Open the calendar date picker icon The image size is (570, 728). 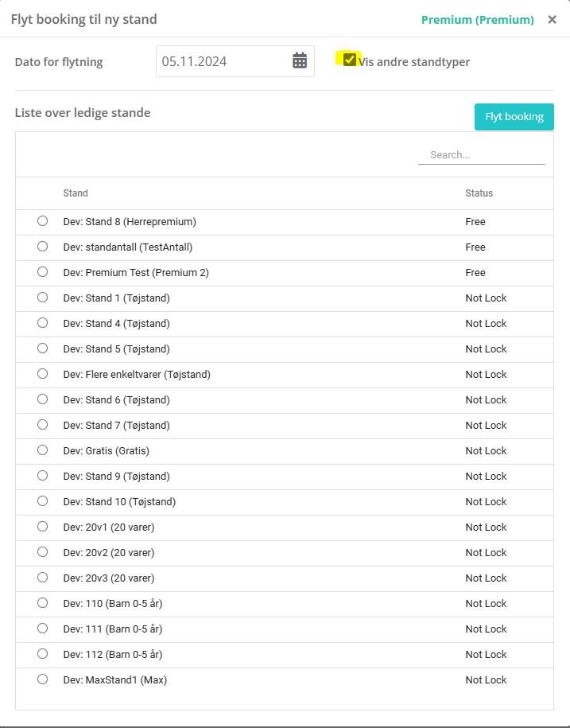click(x=300, y=61)
